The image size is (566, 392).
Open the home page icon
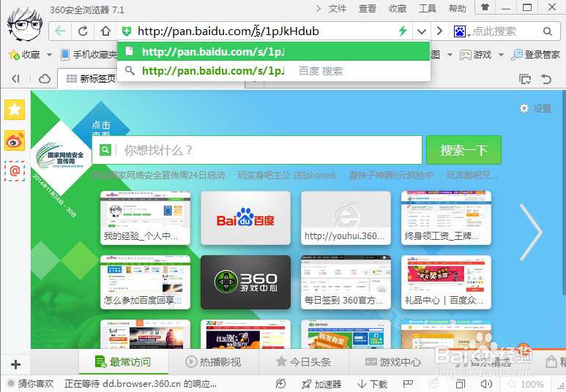[105, 31]
